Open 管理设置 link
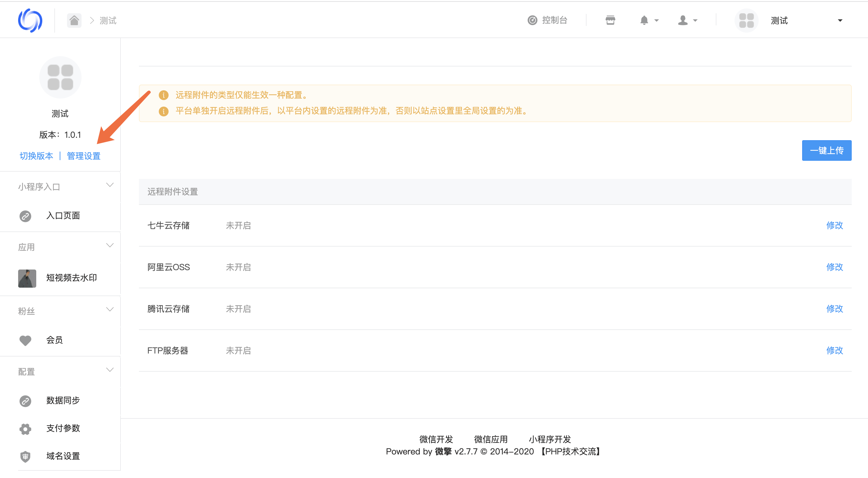 [84, 156]
